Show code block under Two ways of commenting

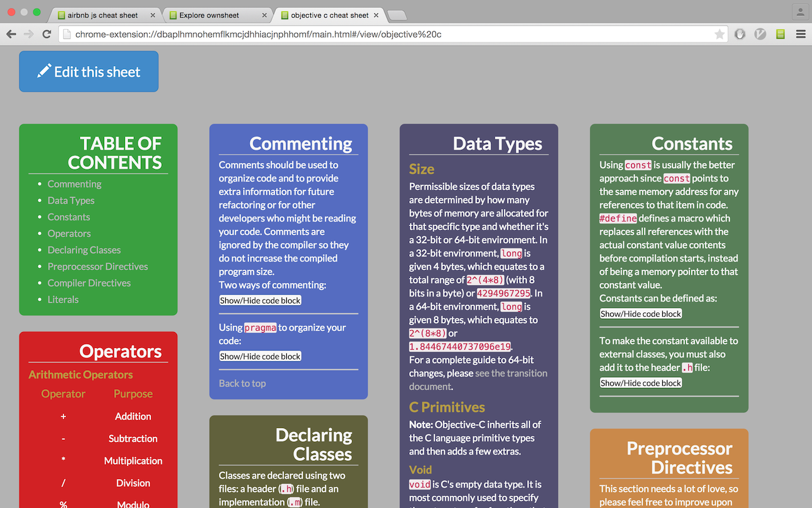click(260, 300)
